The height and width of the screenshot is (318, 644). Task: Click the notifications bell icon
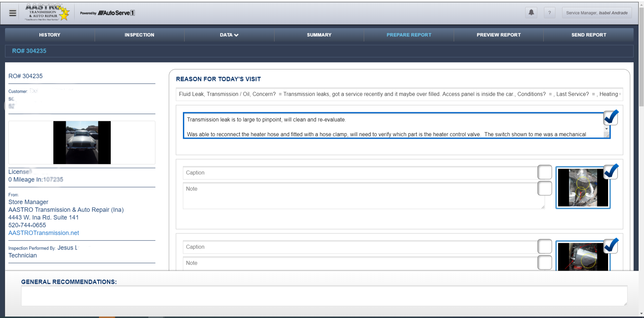[531, 13]
